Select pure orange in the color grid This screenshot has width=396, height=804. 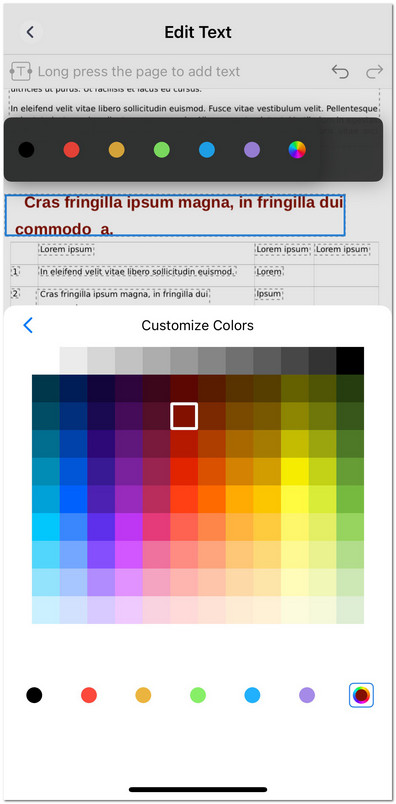212,499
